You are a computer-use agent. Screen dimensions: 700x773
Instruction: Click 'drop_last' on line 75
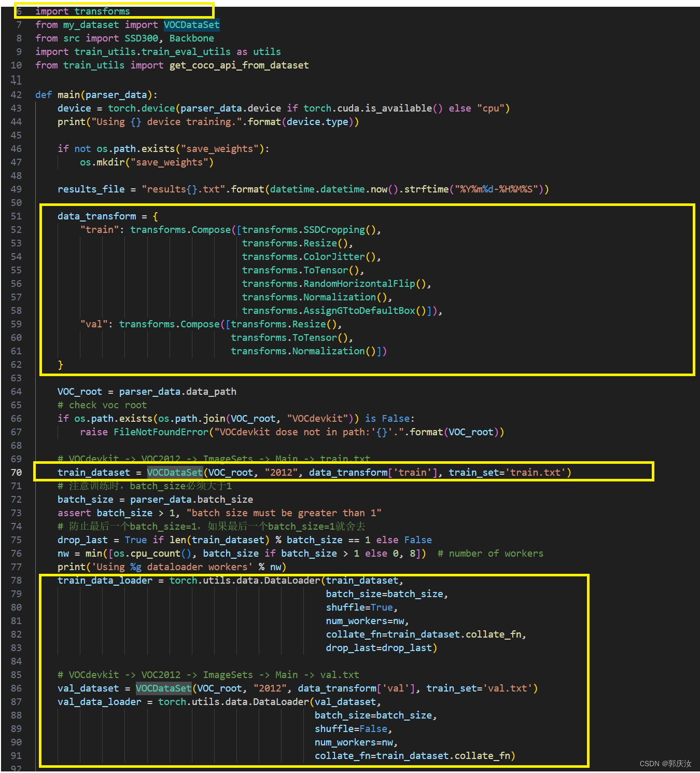[82, 540]
